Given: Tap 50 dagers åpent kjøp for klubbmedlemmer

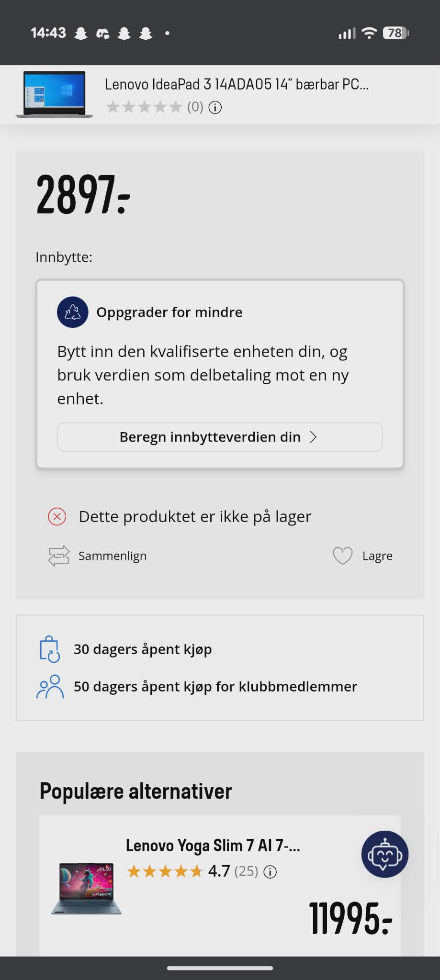Looking at the screenshot, I should 215,687.
